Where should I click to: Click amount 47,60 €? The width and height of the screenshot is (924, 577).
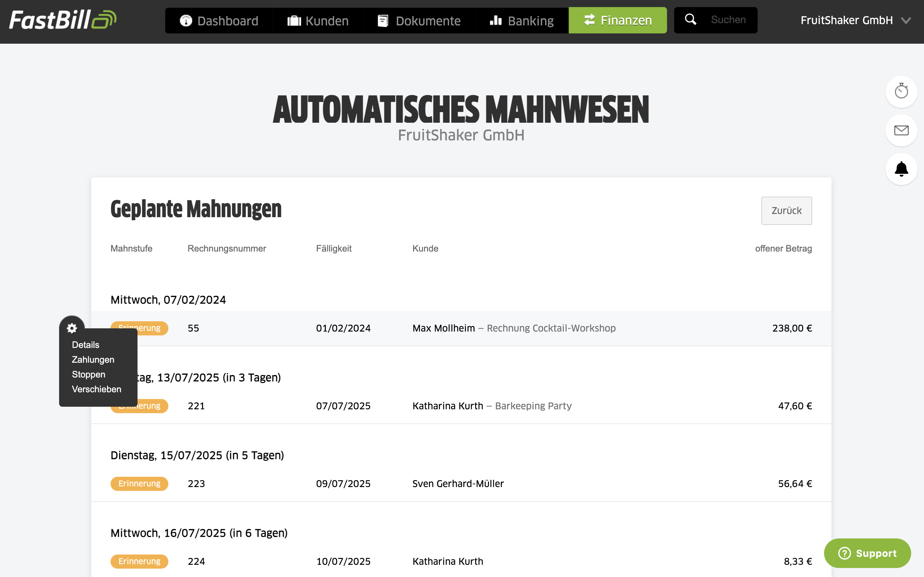[x=795, y=406]
